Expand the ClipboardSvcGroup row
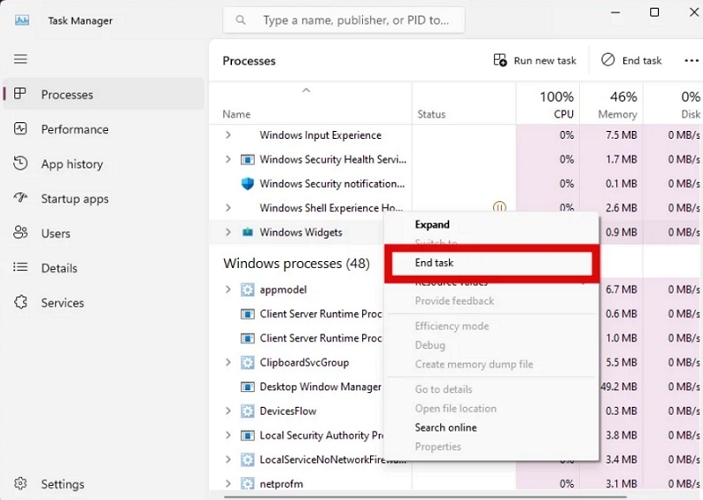Image resolution: width=703 pixels, height=500 pixels. tap(228, 362)
